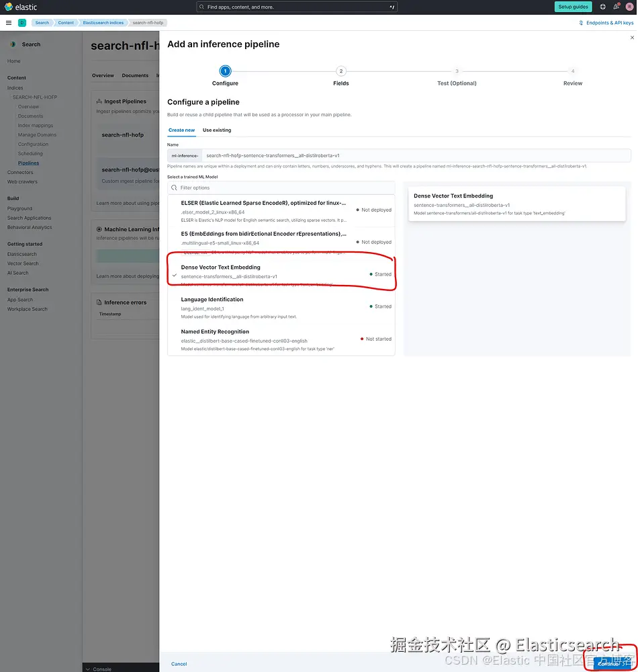The width and height of the screenshot is (638, 672).
Task: Select the ELSER model option
Action: click(281, 211)
